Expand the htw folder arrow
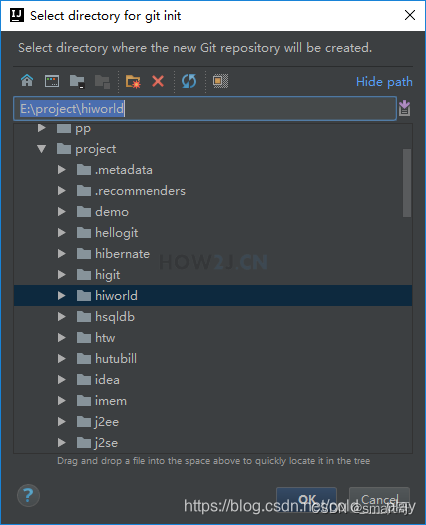This screenshot has width=426, height=525. click(x=62, y=338)
